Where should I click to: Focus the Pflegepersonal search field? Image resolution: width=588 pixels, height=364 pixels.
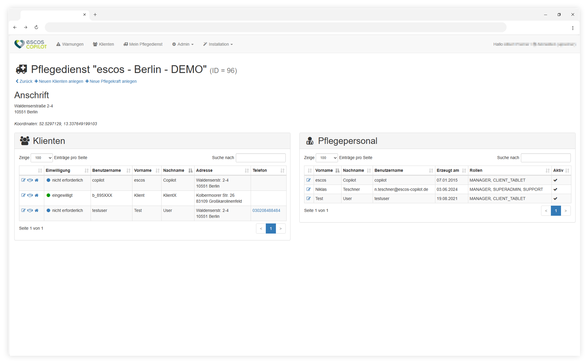tap(546, 158)
